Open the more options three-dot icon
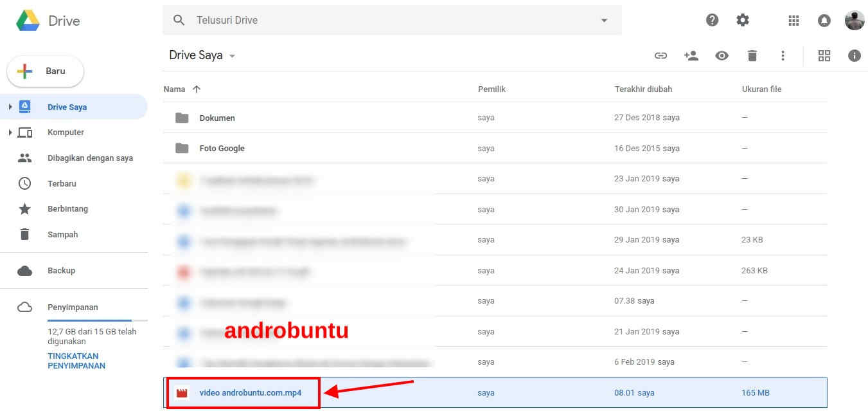868x411 pixels. click(783, 55)
